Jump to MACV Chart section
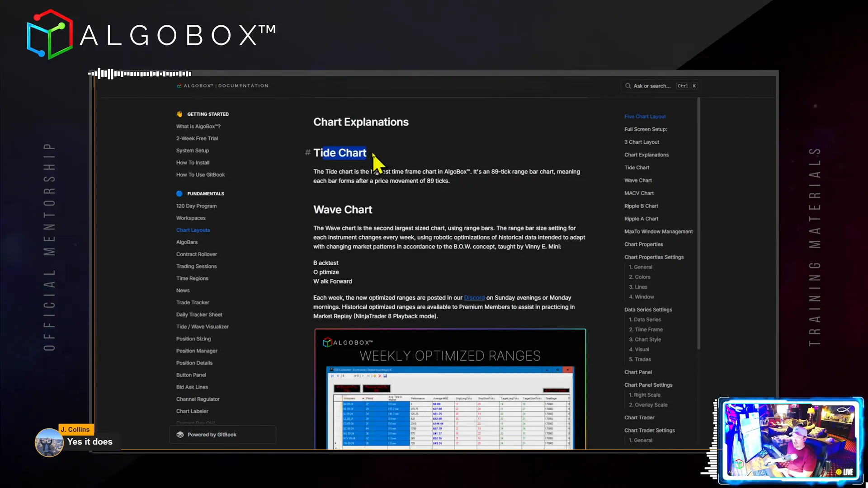Screen dimensions: 868x488 tap(639, 193)
